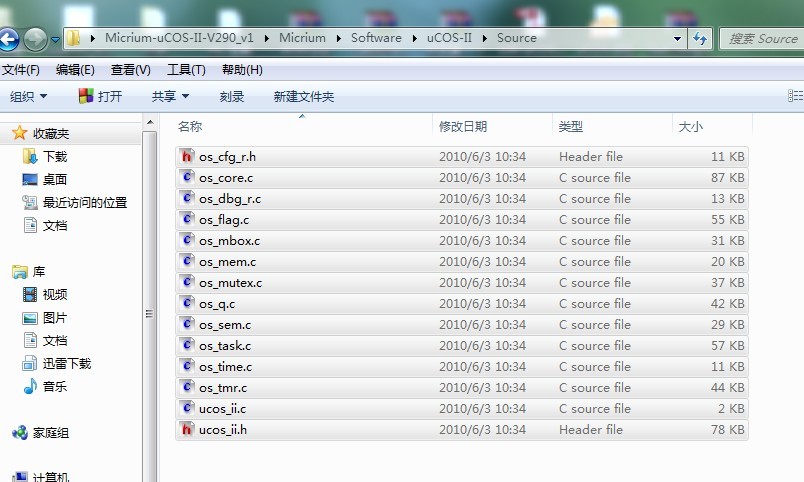The image size is (804, 482).
Task: Click the uCOS-II breadcrumb segment
Action: pyautogui.click(x=449, y=38)
